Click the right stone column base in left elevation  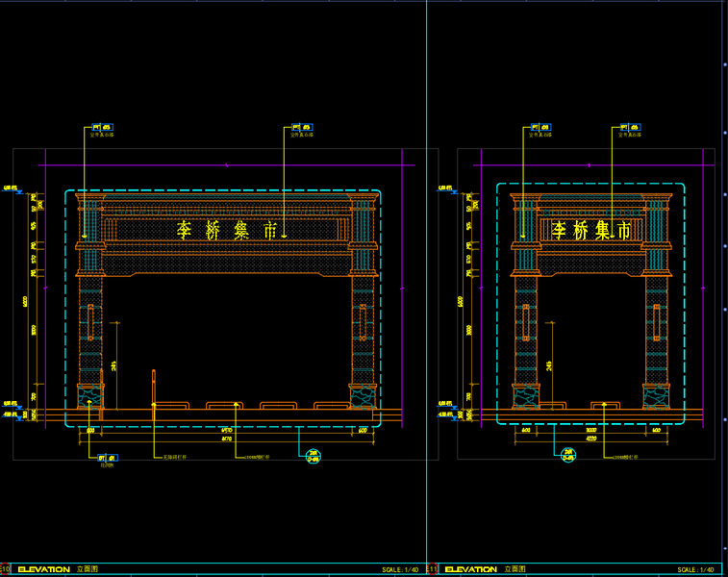[363, 397]
